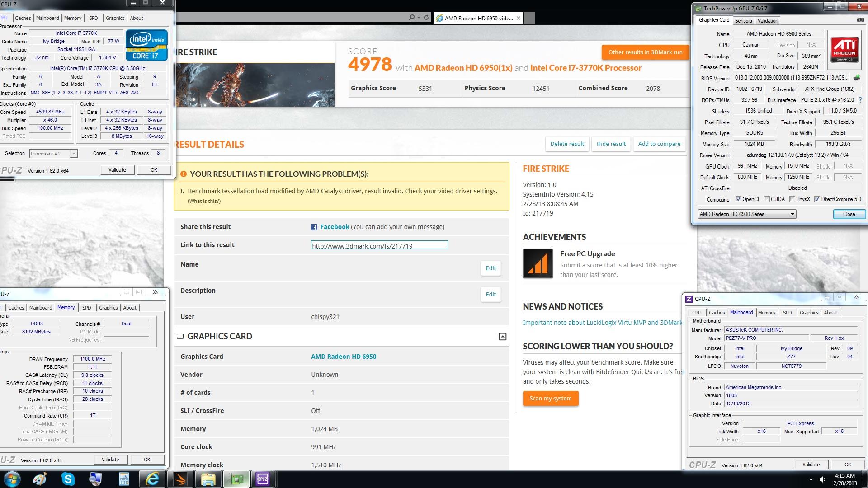Toggle the OpenCL checkbox in GPU-Z
Image resolution: width=868 pixels, height=488 pixels.
[738, 199]
